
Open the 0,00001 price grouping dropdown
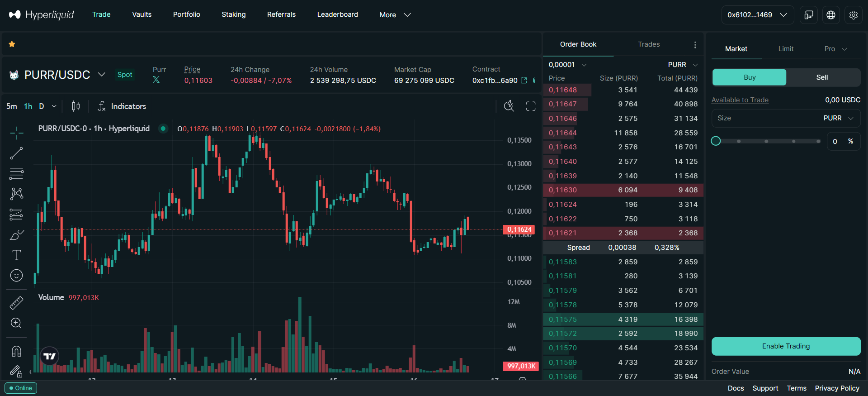click(567, 65)
